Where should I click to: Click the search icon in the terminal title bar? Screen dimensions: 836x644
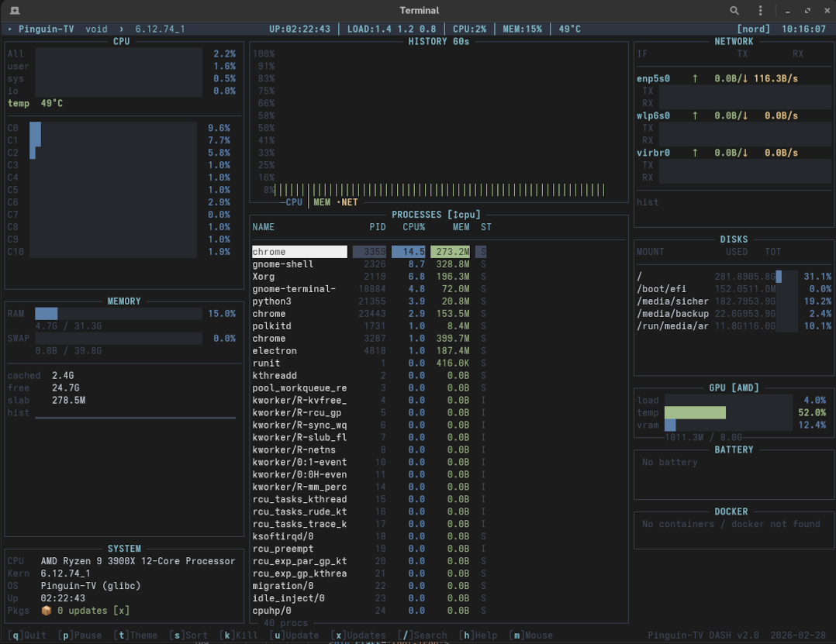(x=734, y=11)
